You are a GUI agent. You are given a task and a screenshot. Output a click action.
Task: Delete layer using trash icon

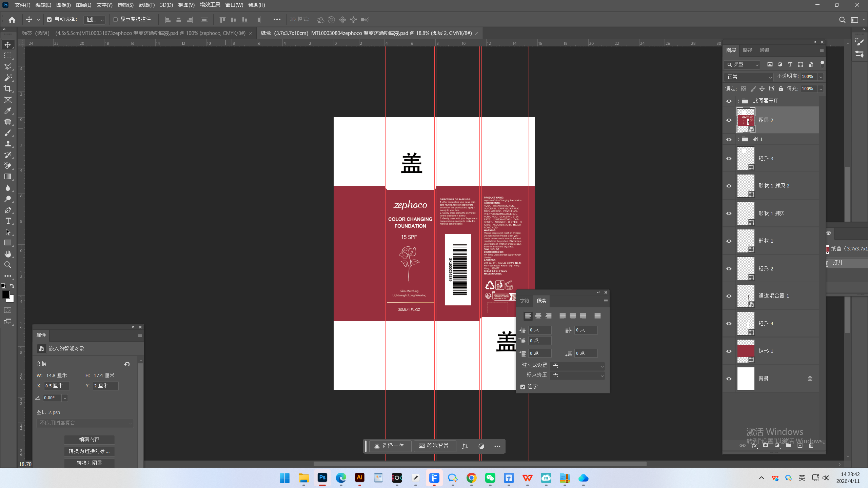click(x=811, y=446)
